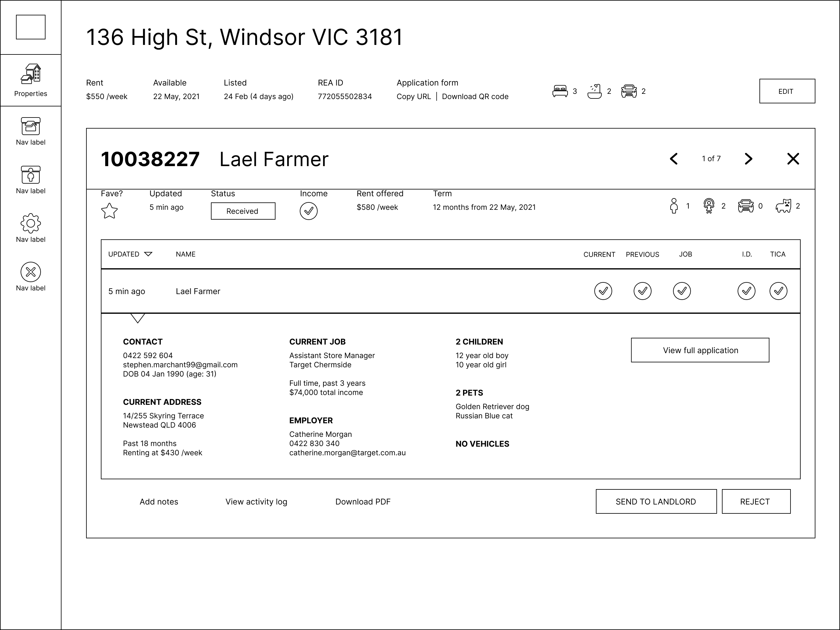
Task: Click the NAME column header
Action: [x=185, y=254]
